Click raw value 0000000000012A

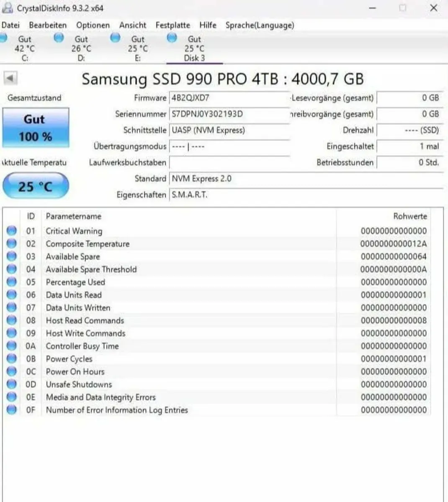(394, 243)
